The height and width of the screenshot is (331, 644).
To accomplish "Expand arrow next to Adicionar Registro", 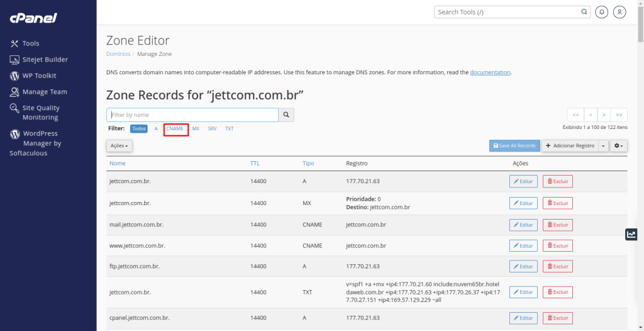I will tap(604, 146).
